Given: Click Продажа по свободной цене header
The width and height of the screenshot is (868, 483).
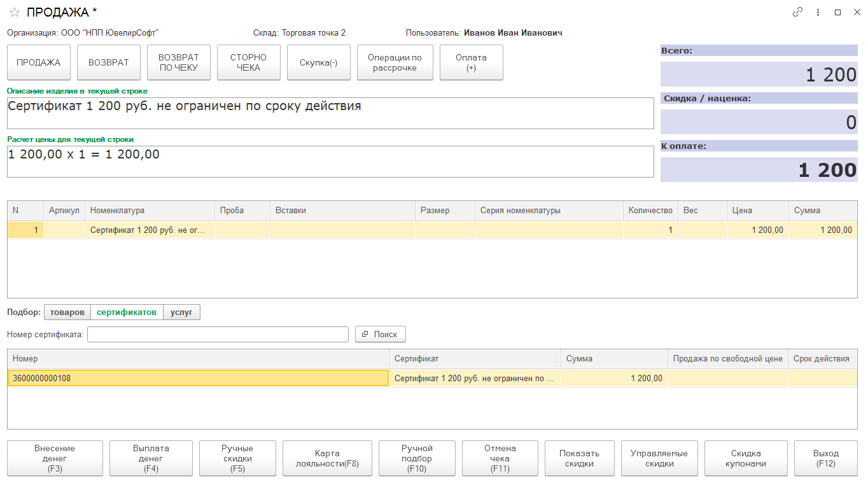Looking at the screenshot, I should click(x=728, y=359).
